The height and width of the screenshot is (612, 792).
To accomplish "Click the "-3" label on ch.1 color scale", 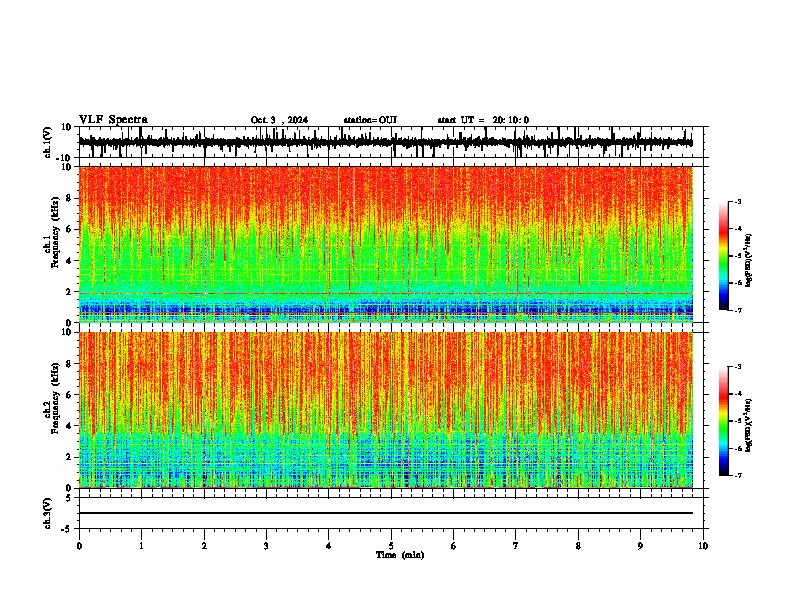I will (737, 202).
